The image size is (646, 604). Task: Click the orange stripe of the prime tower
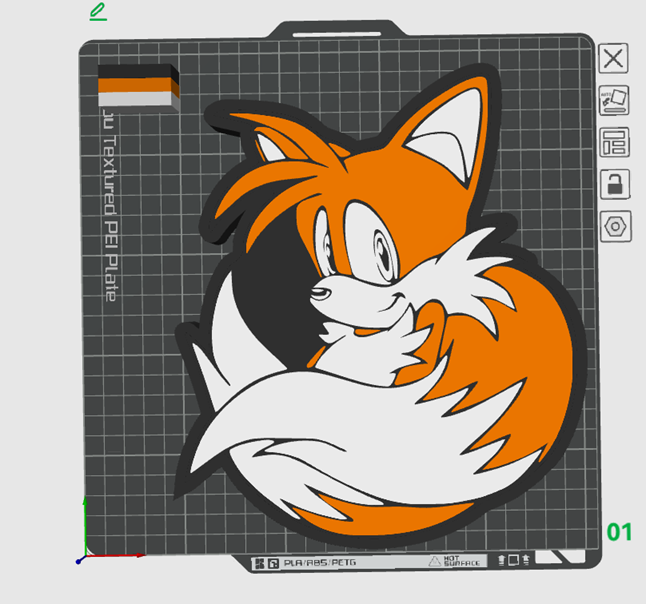click(135, 86)
